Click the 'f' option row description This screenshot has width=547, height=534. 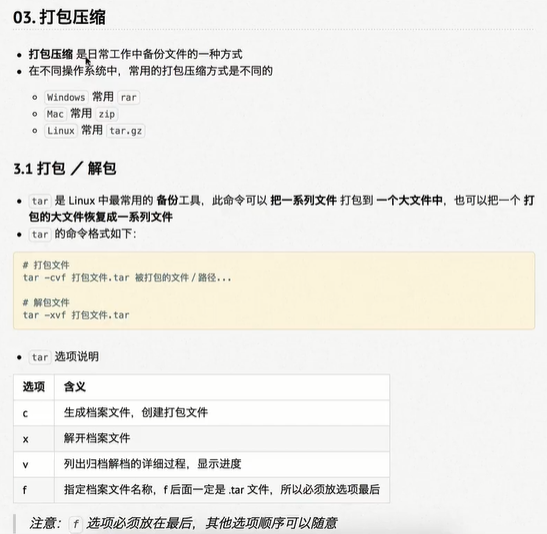pyautogui.click(x=222, y=490)
